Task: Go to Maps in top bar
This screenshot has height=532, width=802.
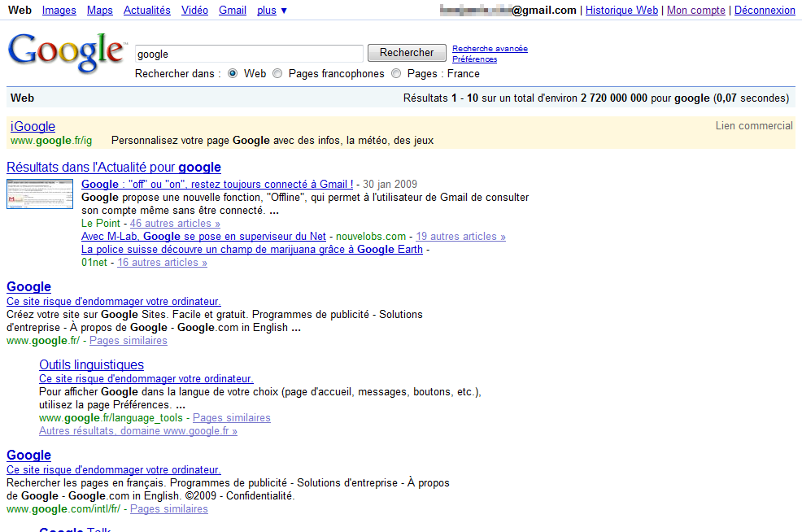Action: tap(100, 11)
